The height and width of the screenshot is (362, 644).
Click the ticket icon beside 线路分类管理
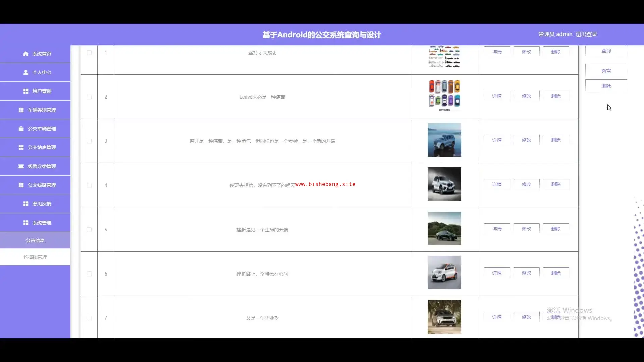21,166
